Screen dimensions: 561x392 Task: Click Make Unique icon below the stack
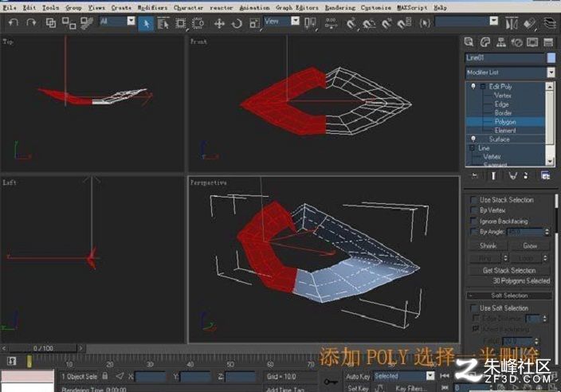point(512,175)
